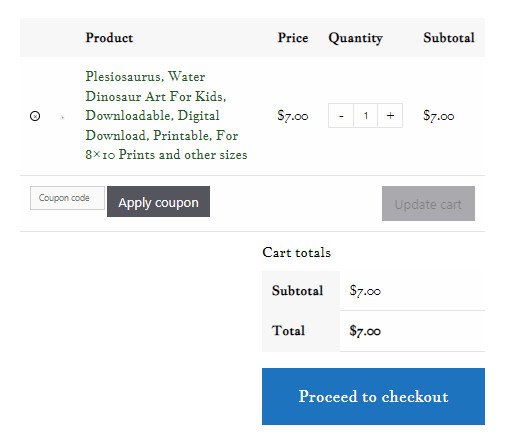Click the Total amount $7.00

tap(365, 331)
